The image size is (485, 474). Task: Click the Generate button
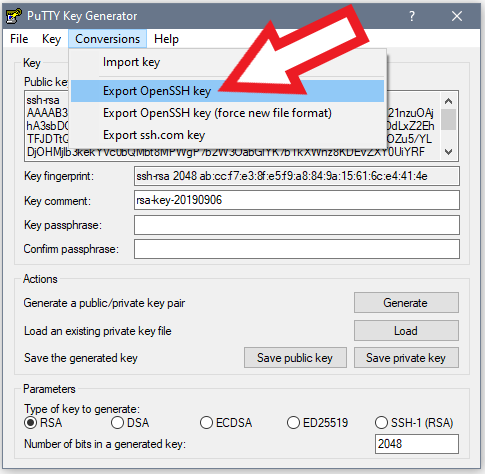(406, 303)
